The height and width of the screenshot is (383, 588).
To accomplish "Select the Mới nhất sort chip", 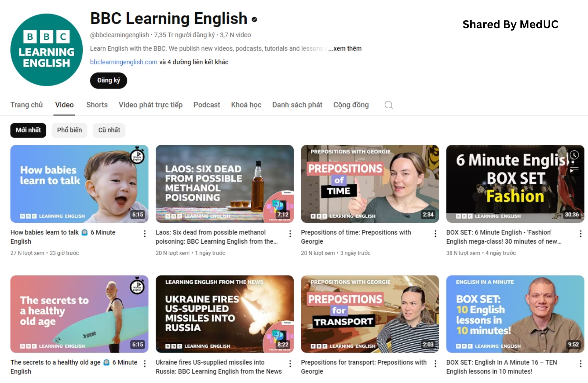I will click(x=28, y=130).
